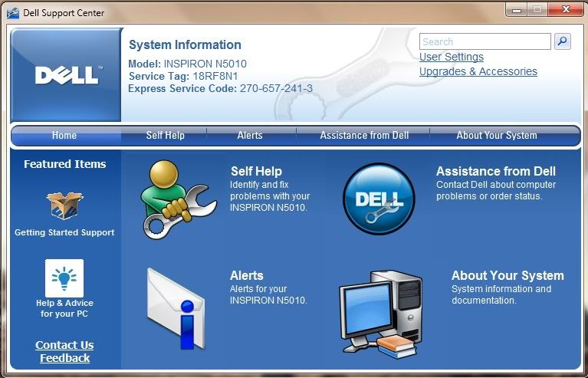Click the Contact Us link

click(64, 345)
